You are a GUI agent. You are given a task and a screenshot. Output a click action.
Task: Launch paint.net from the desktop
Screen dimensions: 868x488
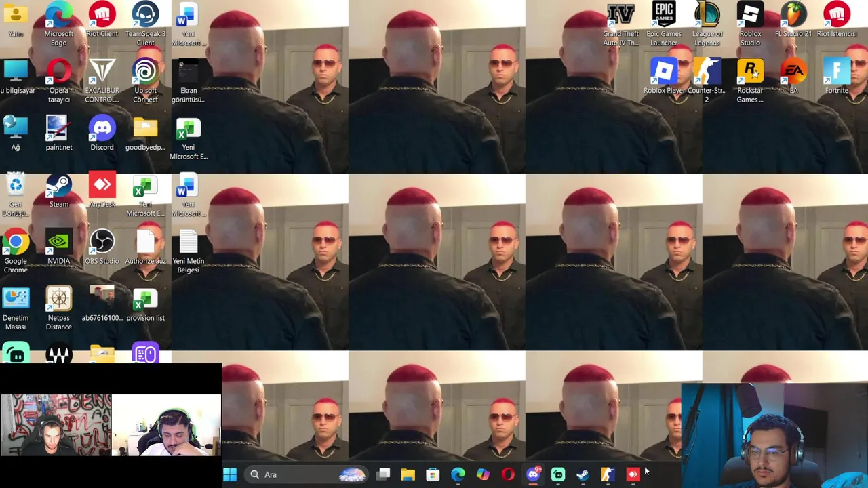[59, 134]
